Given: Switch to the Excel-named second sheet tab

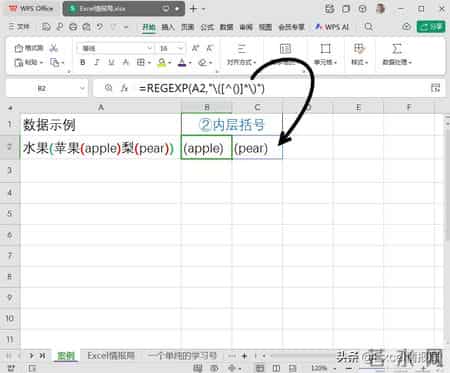Looking at the screenshot, I should [111, 356].
